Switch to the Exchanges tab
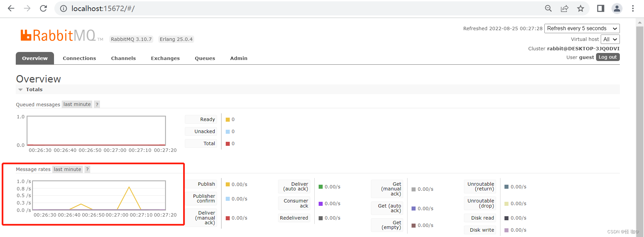 click(x=165, y=58)
